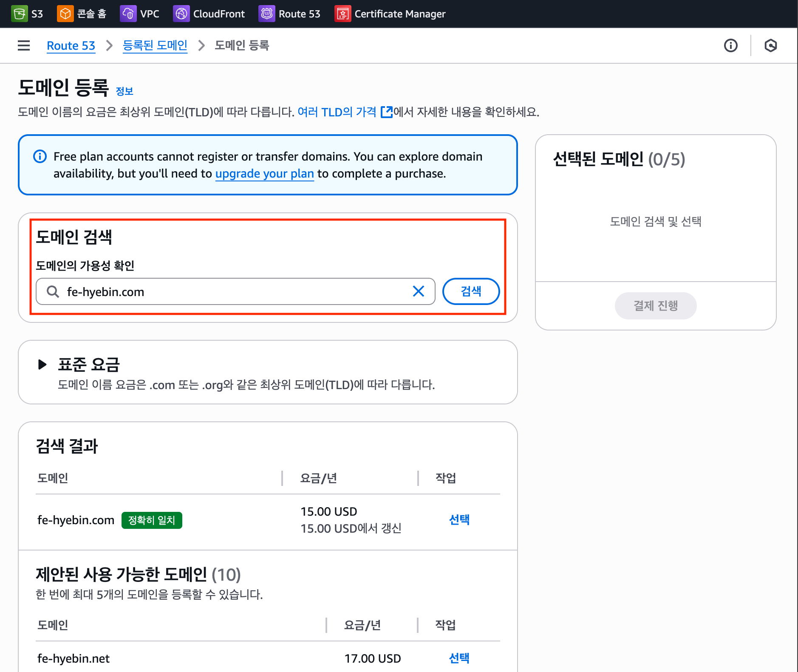This screenshot has width=798, height=672.
Task: Select fe-hyebin.net domain
Action: 459,658
